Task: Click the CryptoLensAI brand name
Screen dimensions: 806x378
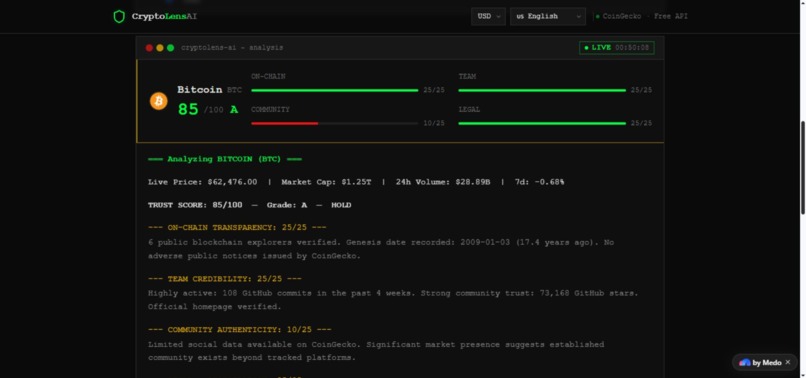Action: click(164, 16)
